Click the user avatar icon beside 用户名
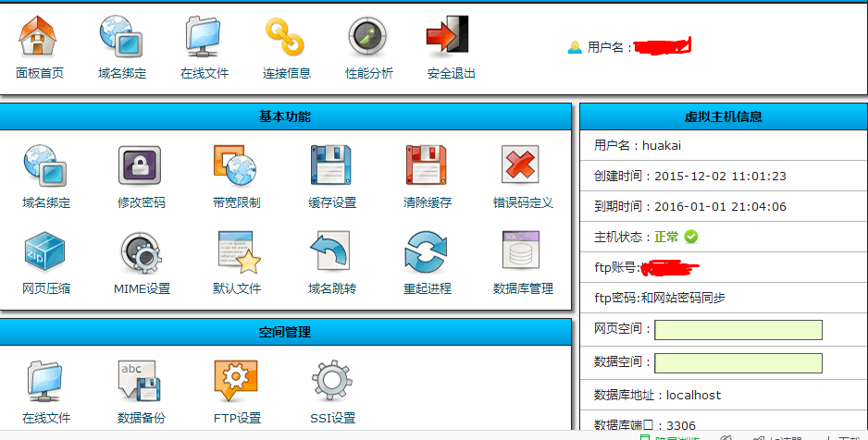Viewport: 868px width, 440px height. click(575, 47)
